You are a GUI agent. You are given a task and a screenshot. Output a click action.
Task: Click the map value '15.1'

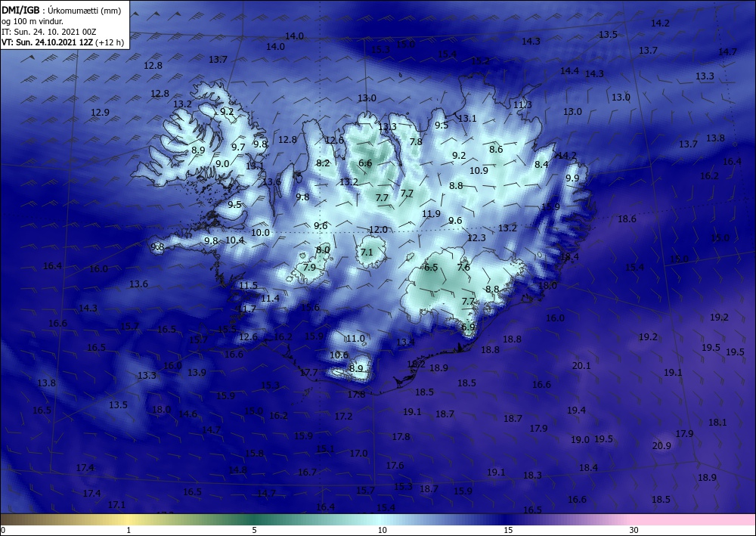click(325, 449)
